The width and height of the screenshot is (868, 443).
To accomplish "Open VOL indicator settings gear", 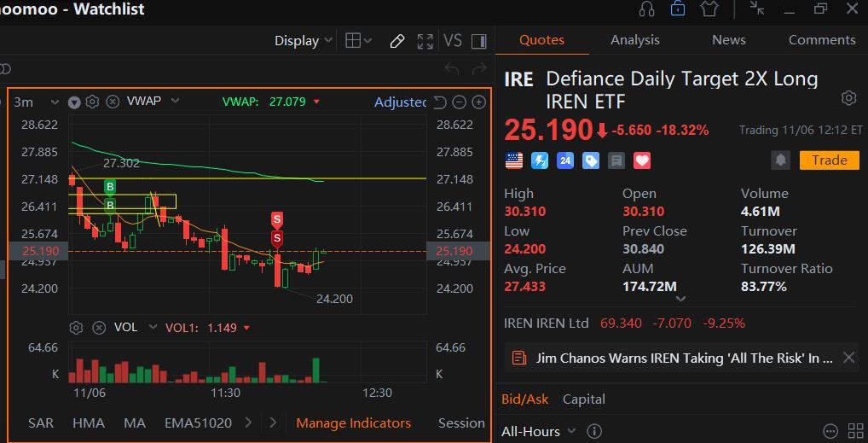I will [76, 328].
